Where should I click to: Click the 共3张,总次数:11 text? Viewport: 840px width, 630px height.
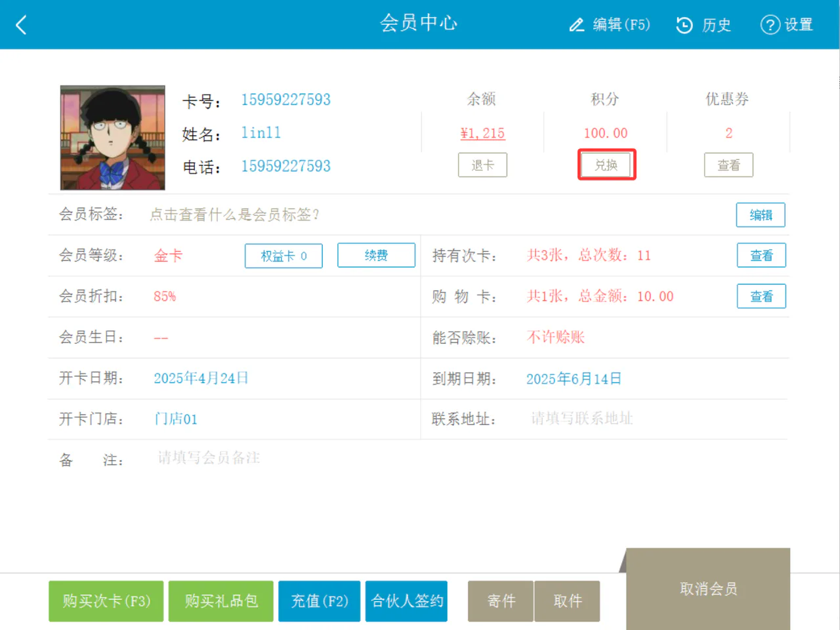589,255
